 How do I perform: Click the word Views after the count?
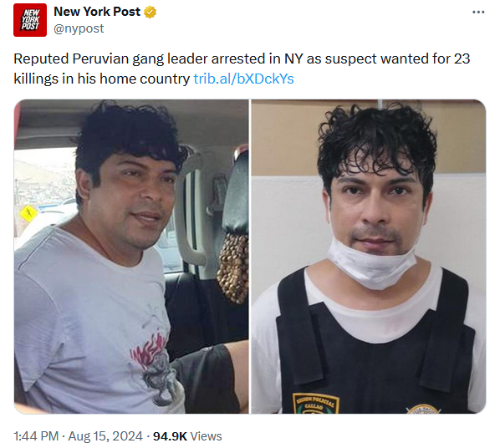(206, 436)
